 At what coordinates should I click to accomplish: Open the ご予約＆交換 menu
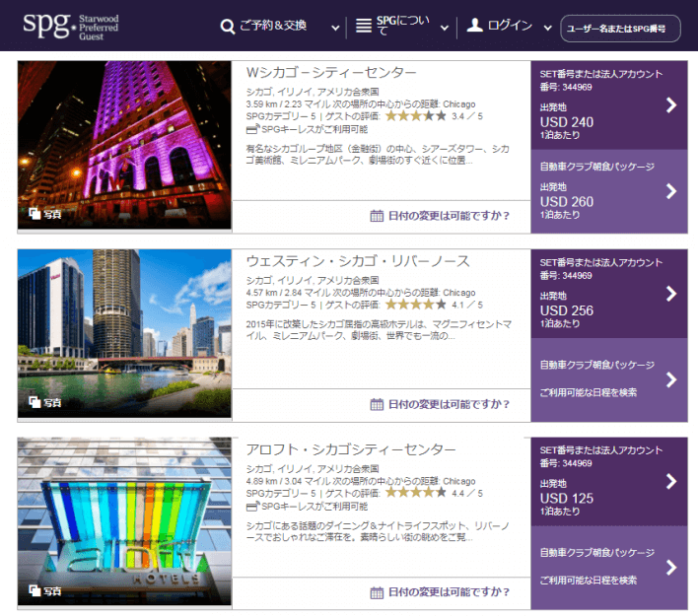274,27
